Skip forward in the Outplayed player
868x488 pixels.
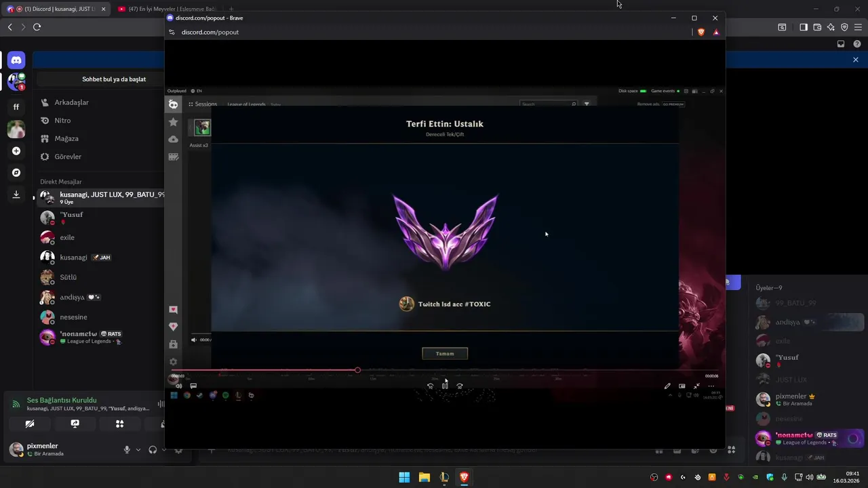pyautogui.click(x=460, y=386)
